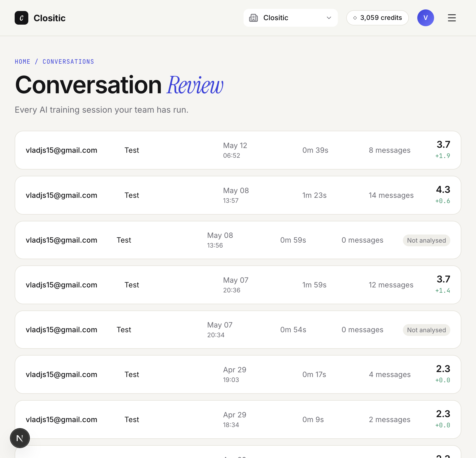Viewport: 476px width, 458px height.
Task: Click 12 messages label
Action: [x=391, y=285]
